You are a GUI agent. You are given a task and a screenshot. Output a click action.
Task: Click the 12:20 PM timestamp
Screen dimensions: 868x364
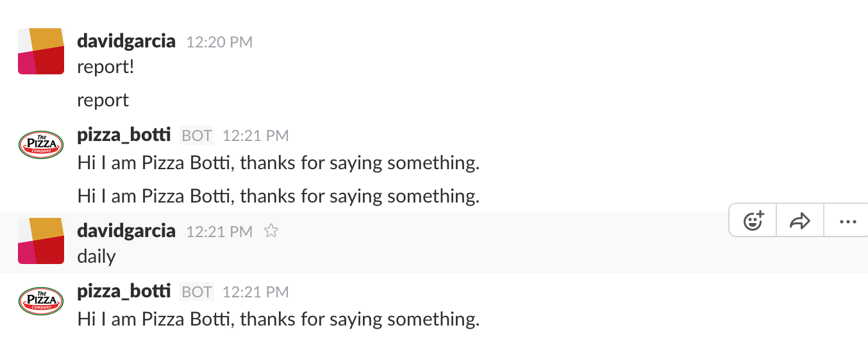click(219, 42)
